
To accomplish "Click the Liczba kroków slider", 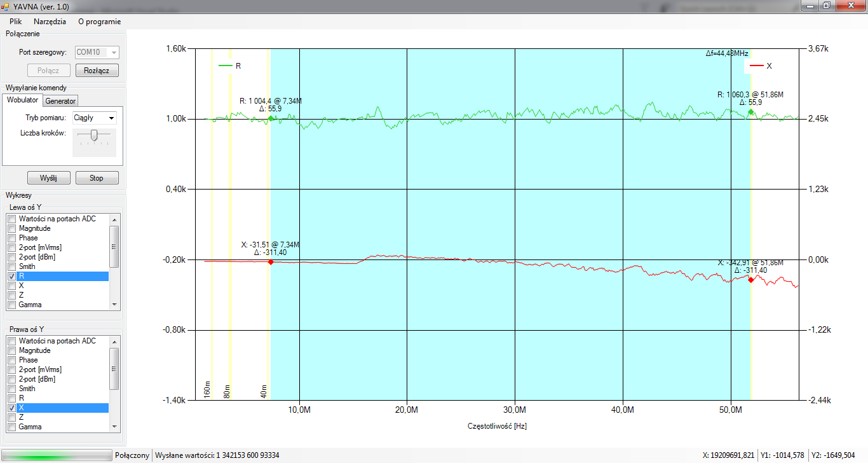I will pyautogui.click(x=94, y=135).
